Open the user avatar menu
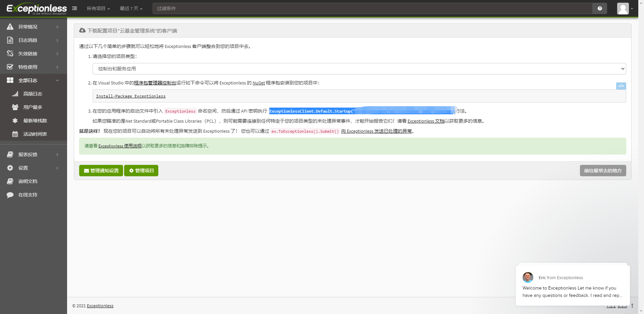This screenshot has height=314, width=644. (625, 8)
